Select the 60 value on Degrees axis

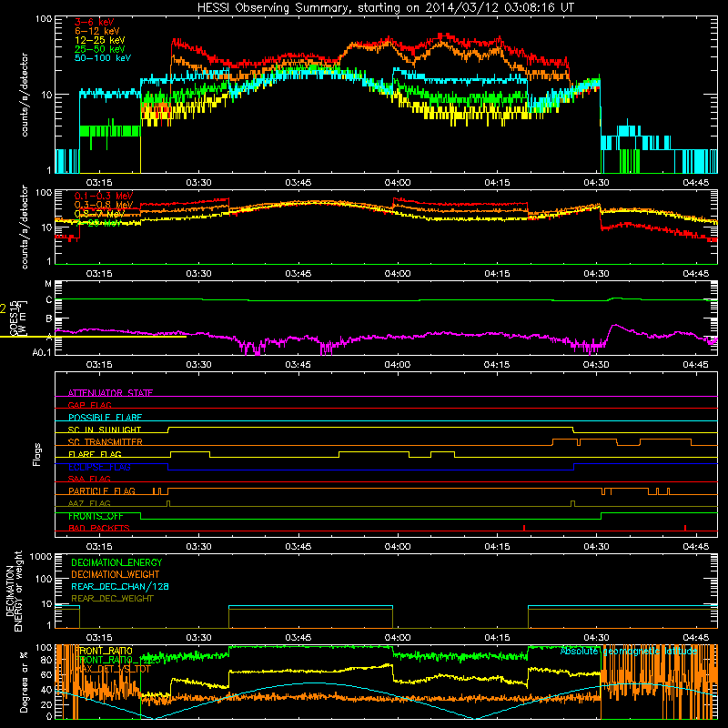pos(46,674)
